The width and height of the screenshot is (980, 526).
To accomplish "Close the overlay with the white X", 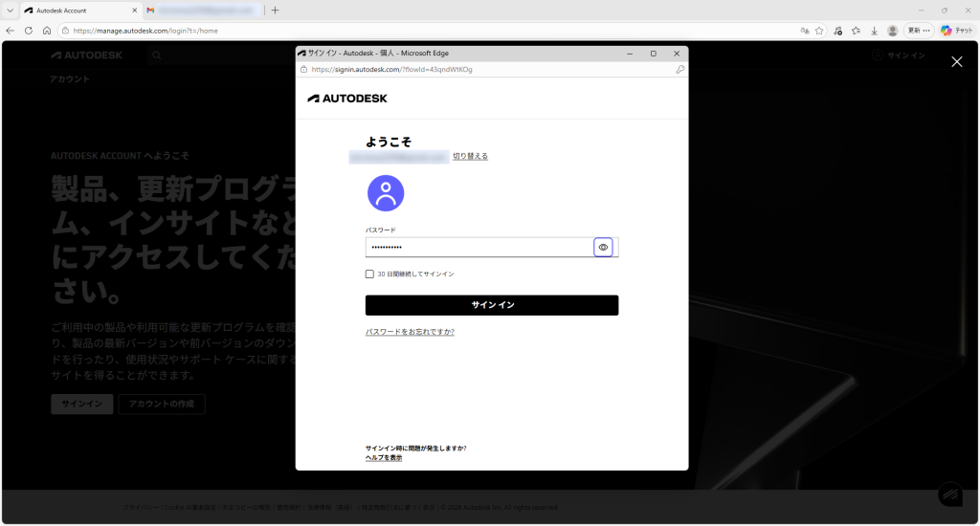I will [956, 62].
